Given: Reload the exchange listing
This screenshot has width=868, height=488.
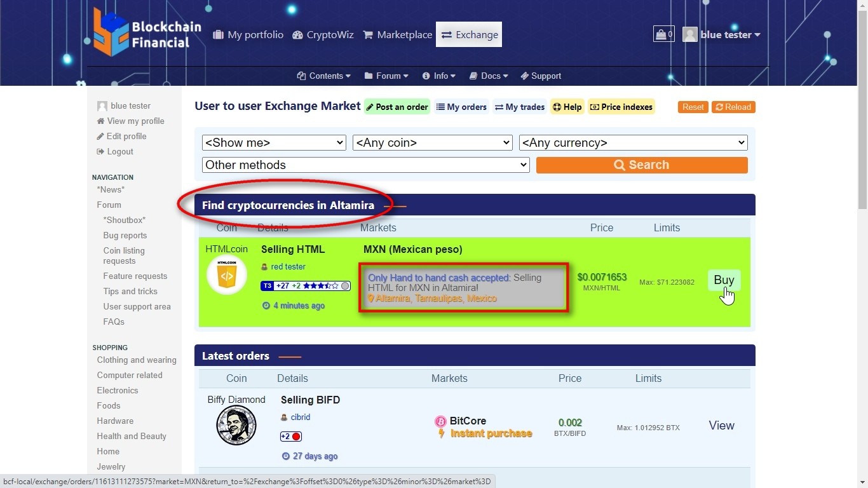Looking at the screenshot, I should (733, 107).
